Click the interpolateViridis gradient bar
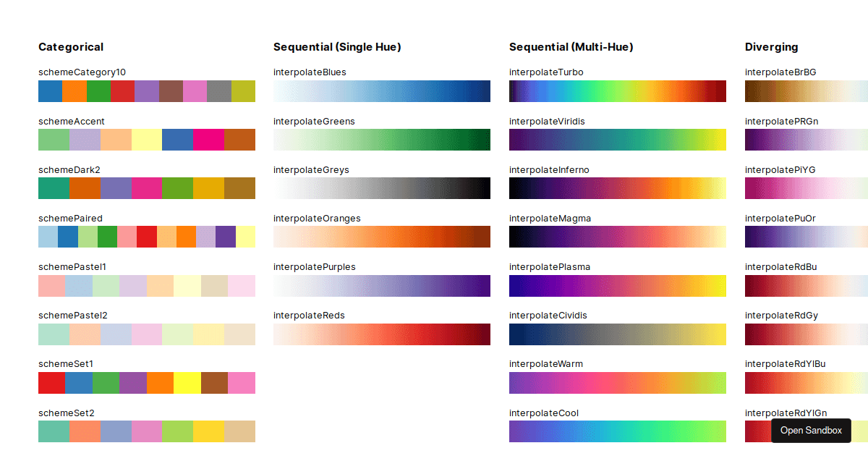The image size is (868, 456). click(x=617, y=140)
